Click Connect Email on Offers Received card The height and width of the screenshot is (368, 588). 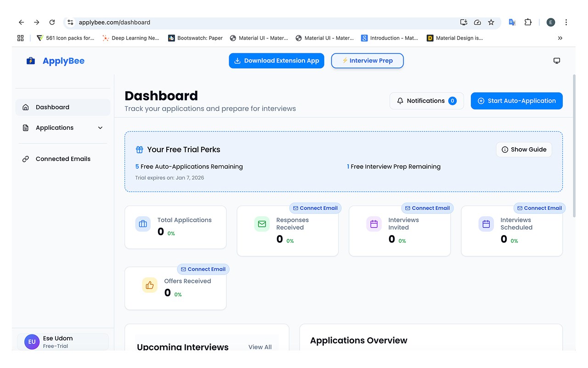click(x=203, y=269)
